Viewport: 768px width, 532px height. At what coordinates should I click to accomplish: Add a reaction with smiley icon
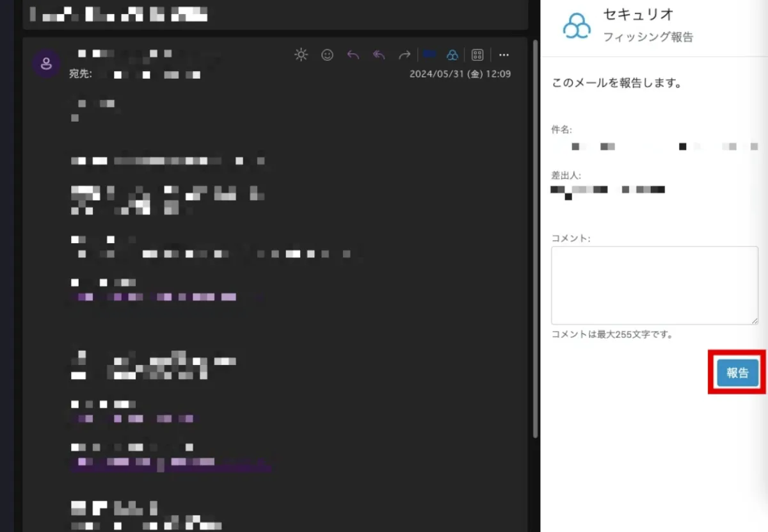click(327, 55)
